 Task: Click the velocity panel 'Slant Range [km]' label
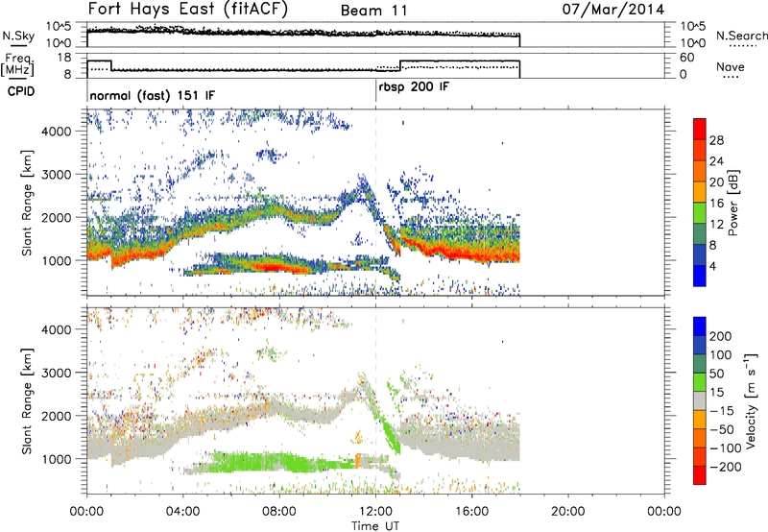(x=27, y=401)
